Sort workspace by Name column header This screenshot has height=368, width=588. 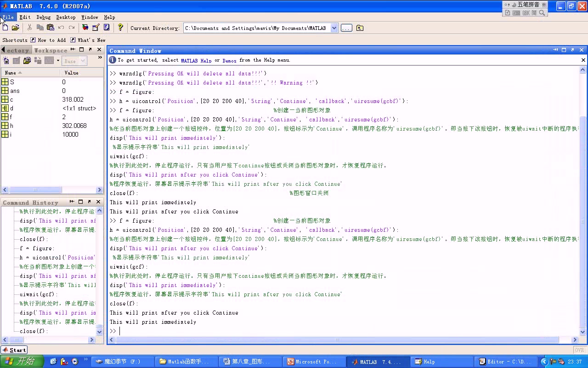tap(30, 73)
